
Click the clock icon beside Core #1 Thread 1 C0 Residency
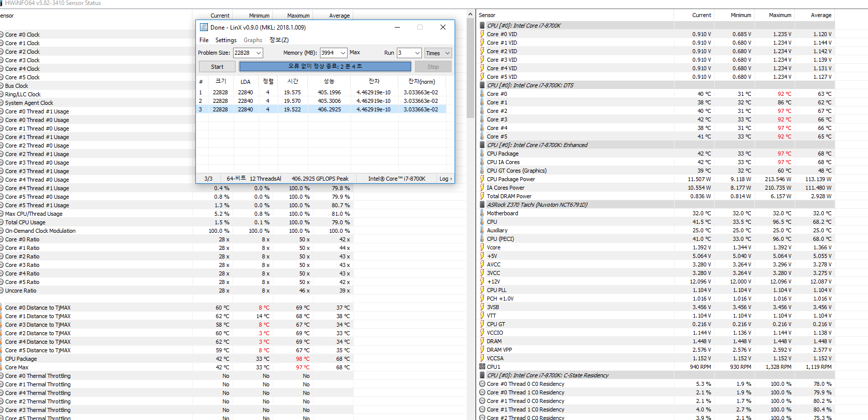tap(482, 409)
